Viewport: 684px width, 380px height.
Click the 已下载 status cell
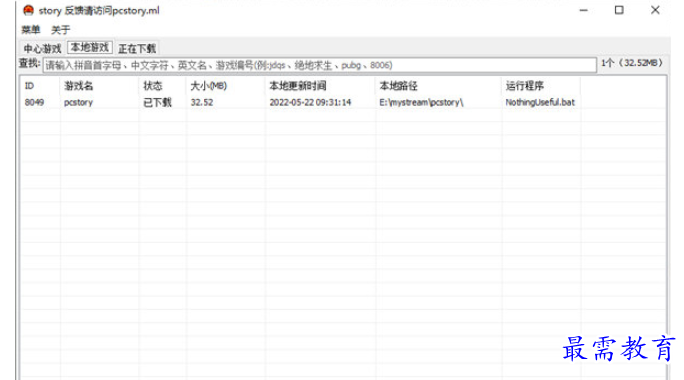[x=157, y=103]
